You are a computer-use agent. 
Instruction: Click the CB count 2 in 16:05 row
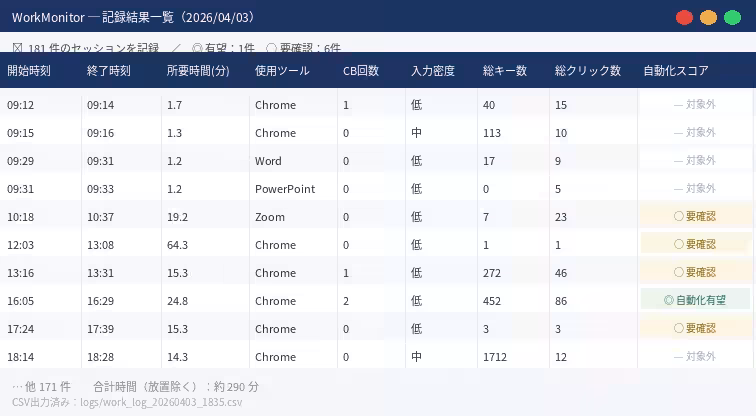click(x=346, y=301)
